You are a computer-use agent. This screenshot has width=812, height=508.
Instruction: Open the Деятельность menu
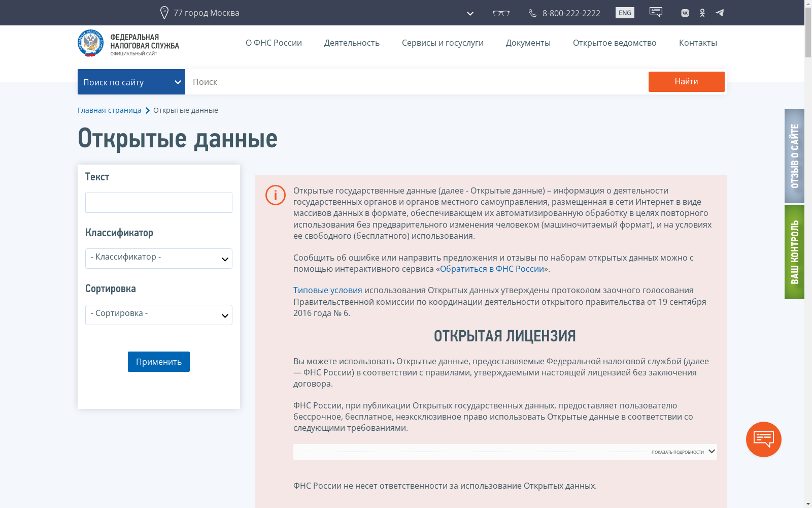pyautogui.click(x=352, y=43)
